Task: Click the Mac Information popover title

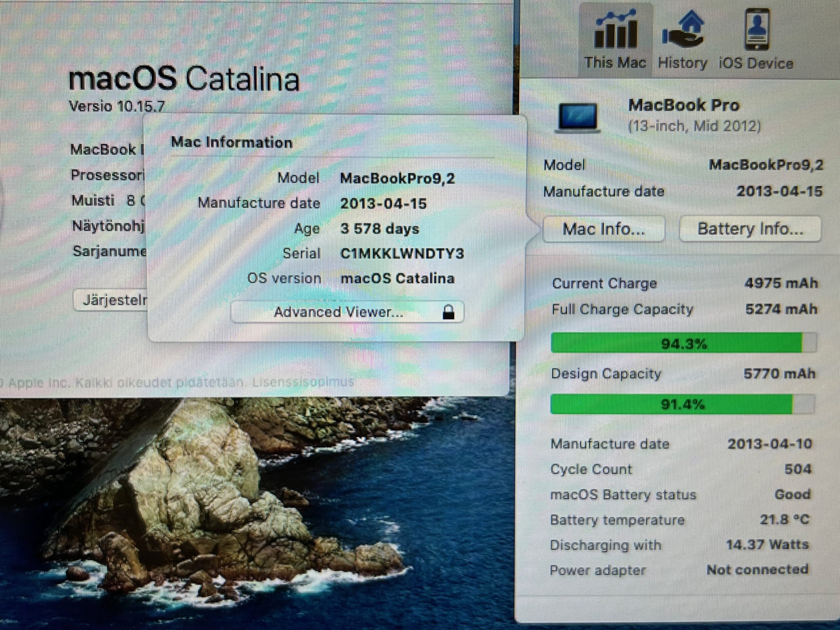Action: pos(232,142)
